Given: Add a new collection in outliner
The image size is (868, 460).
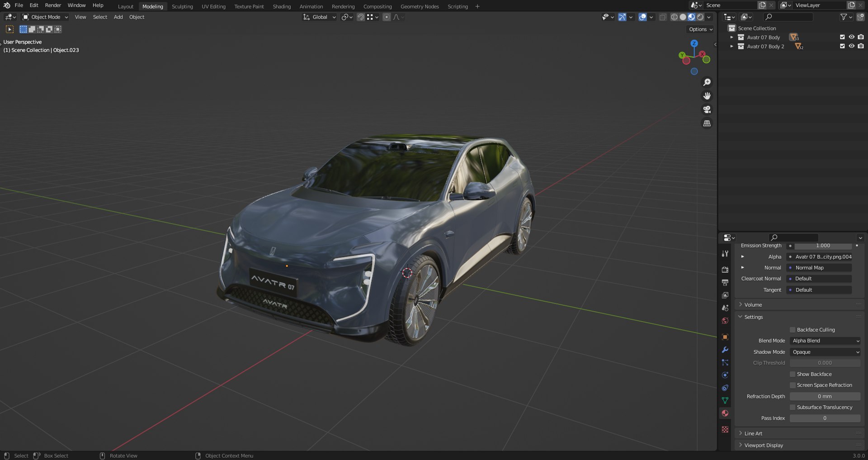Looking at the screenshot, I should [860, 17].
